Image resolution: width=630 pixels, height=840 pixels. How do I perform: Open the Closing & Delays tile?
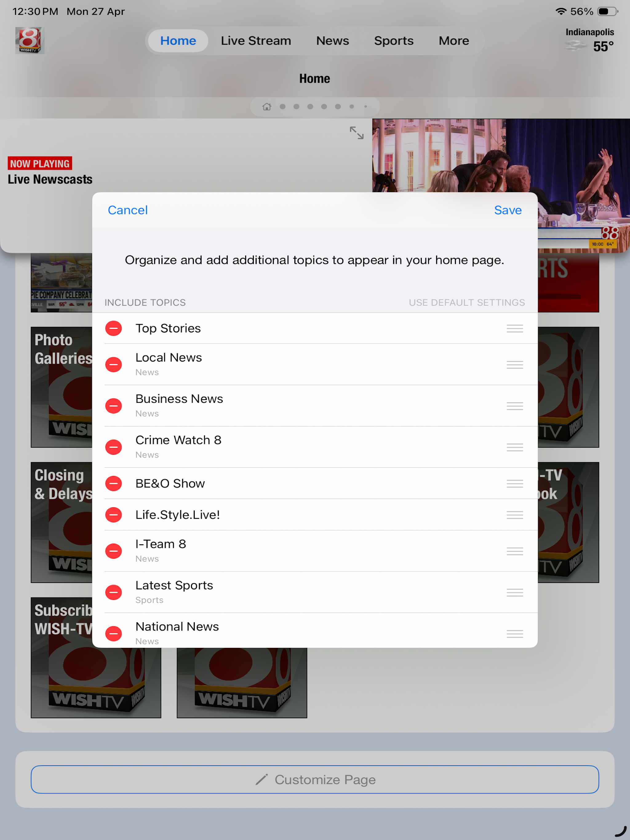coord(62,522)
